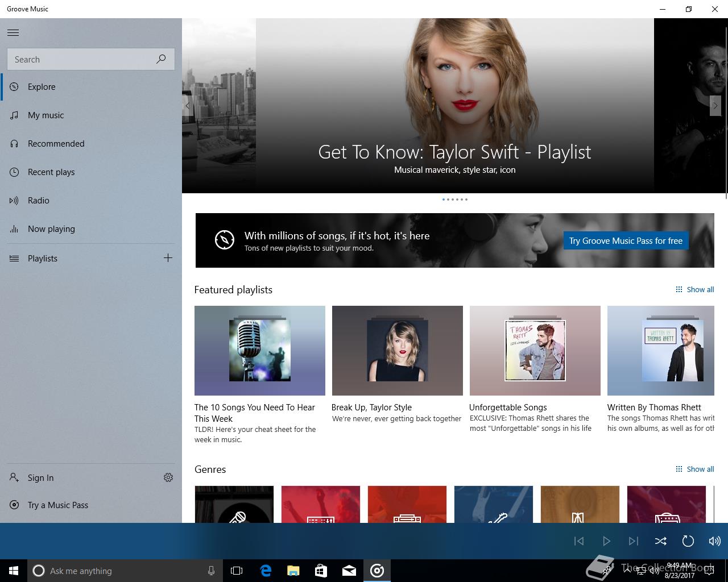This screenshot has width=728, height=582.
Task: Open Written By Thomas Rhett playlist cover
Action: (x=661, y=351)
